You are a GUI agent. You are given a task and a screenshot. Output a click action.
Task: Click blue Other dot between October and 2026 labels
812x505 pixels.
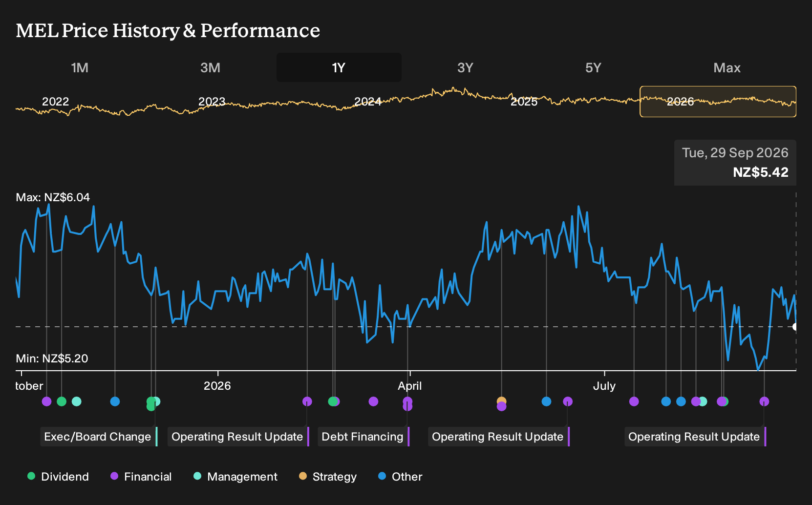point(115,401)
